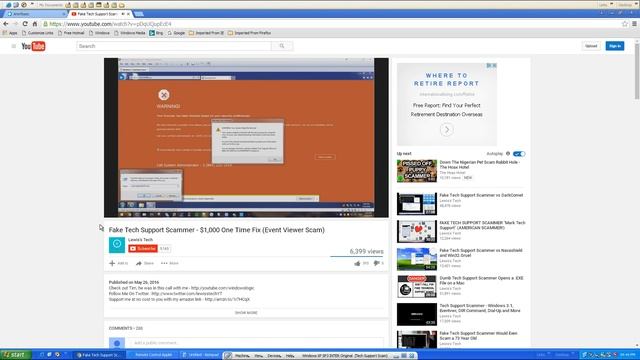This screenshot has height=360, width=640.
Task: Open Lewis's Tech channel name link
Action: pos(140,240)
